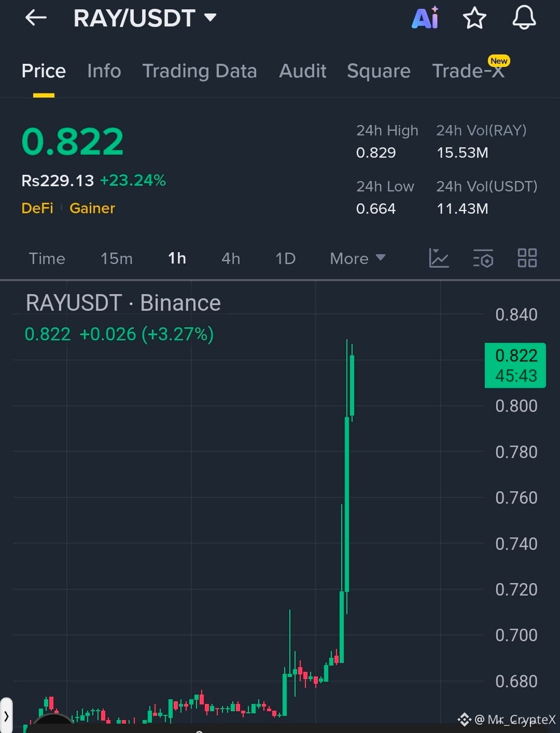This screenshot has height=733, width=560.
Task: Tap the tall green breakout candlestick
Action: pyautogui.click(x=347, y=503)
